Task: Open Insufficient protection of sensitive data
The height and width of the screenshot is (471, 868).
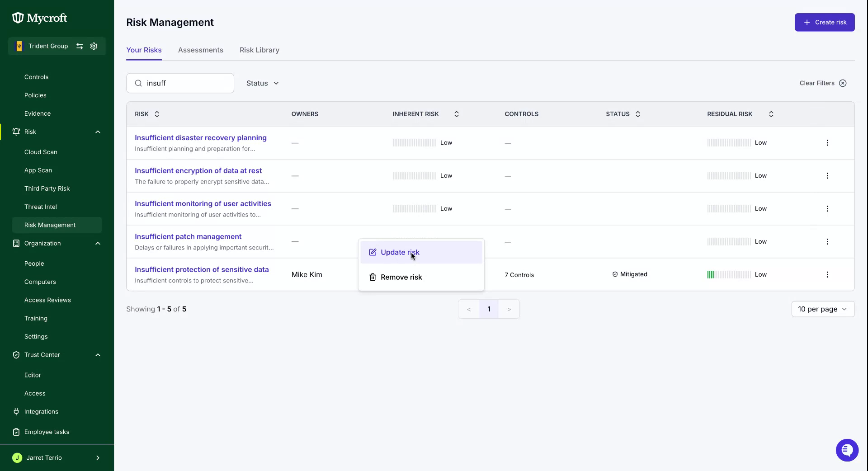Action: coord(202,270)
